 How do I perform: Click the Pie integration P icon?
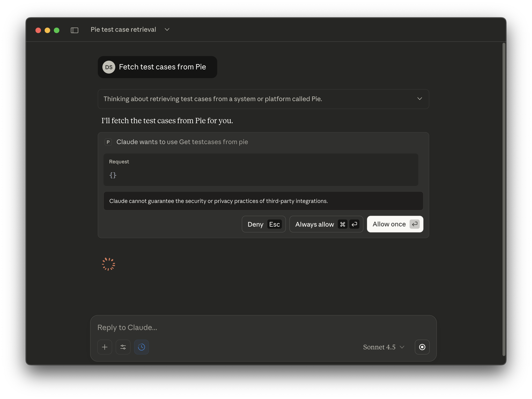pos(108,142)
